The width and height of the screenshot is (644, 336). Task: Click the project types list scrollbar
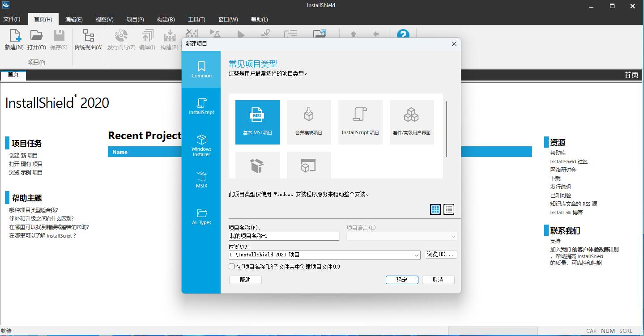pyautogui.click(x=447, y=129)
